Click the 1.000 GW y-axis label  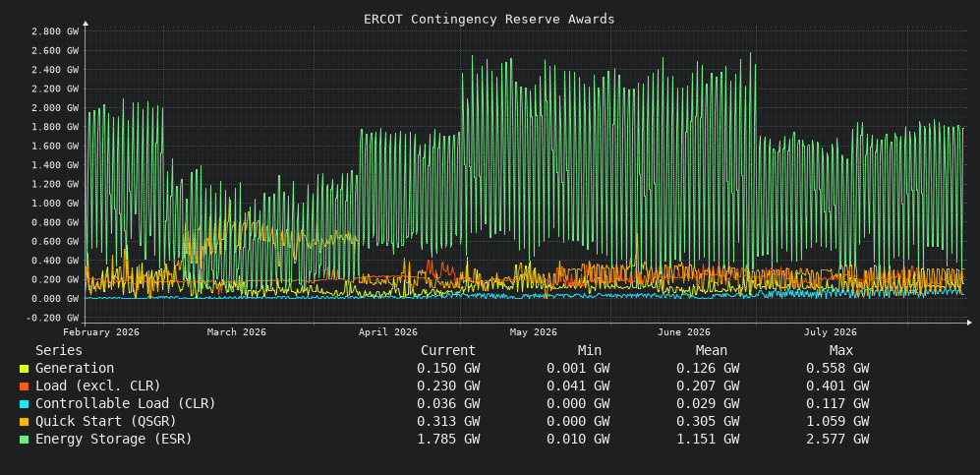(54, 204)
